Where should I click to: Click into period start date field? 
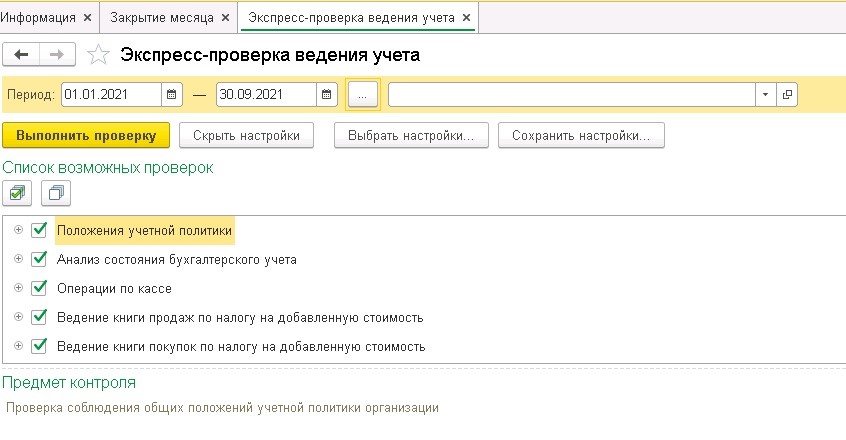click(111, 94)
